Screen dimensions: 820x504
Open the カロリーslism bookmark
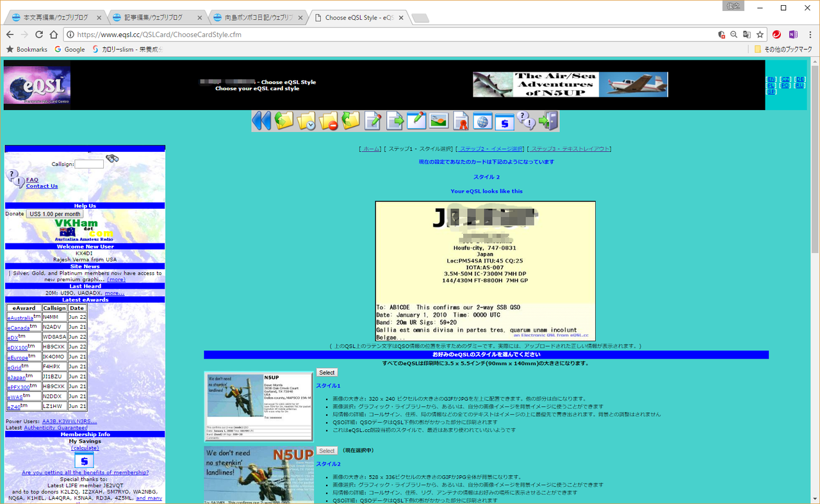point(127,49)
